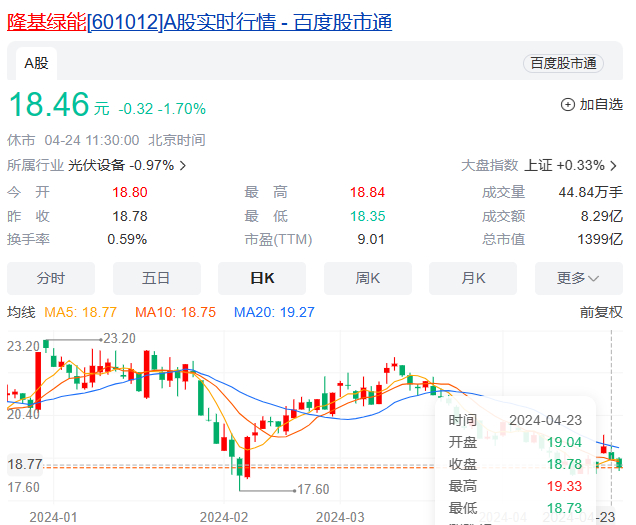Click the MA10: 18.75 indicator label

pos(175,312)
